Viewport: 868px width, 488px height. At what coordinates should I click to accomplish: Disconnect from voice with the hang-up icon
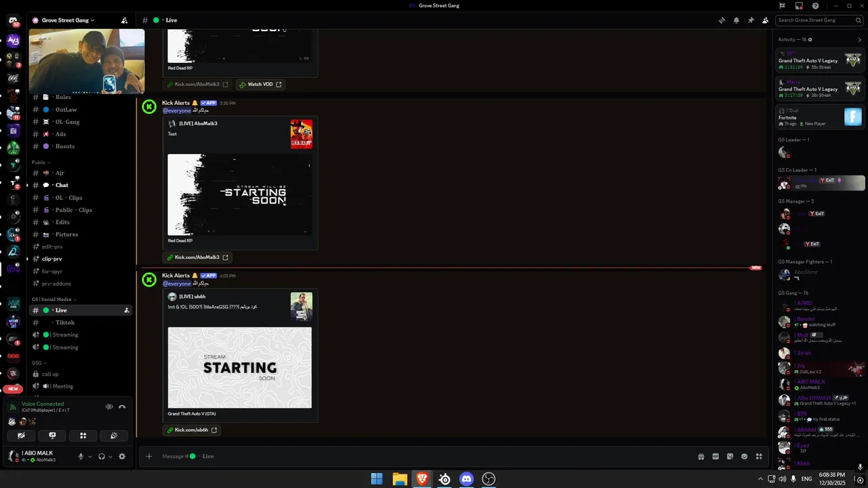pos(122,407)
